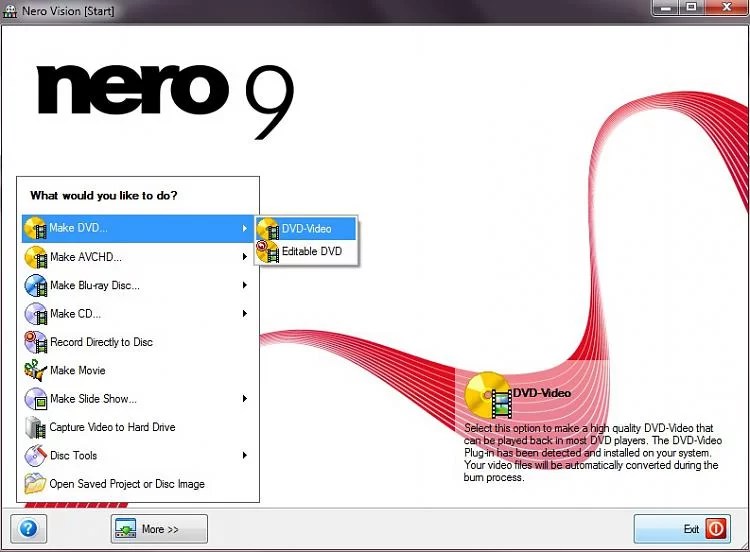Viewport: 750px width, 552px height.
Task: Click the DVD-Video heading in description panel
Action: click(542, 393)
